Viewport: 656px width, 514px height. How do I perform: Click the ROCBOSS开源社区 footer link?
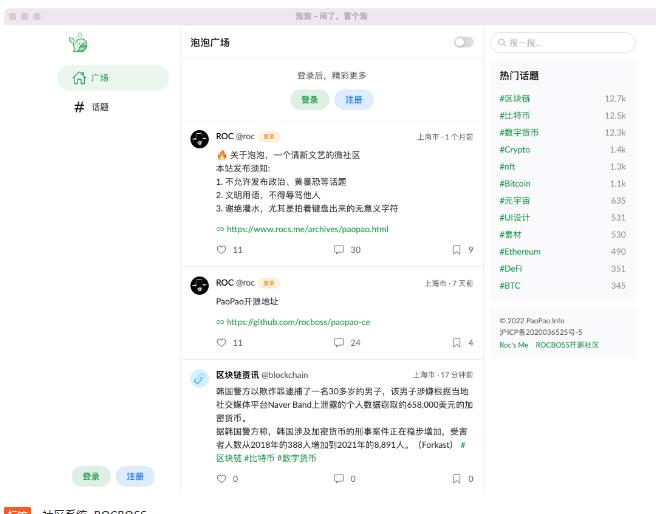pyautogui.click(x=567, y=345)
